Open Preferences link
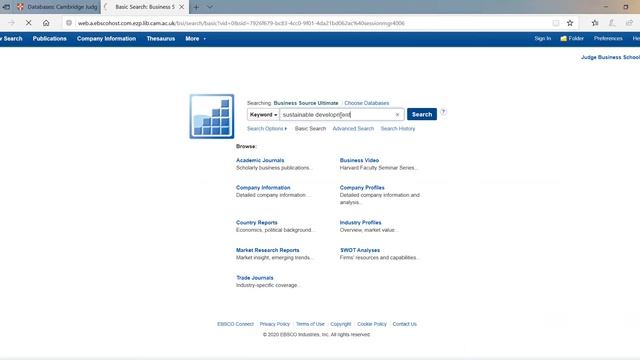640x360 pixels. coord(608,38)
